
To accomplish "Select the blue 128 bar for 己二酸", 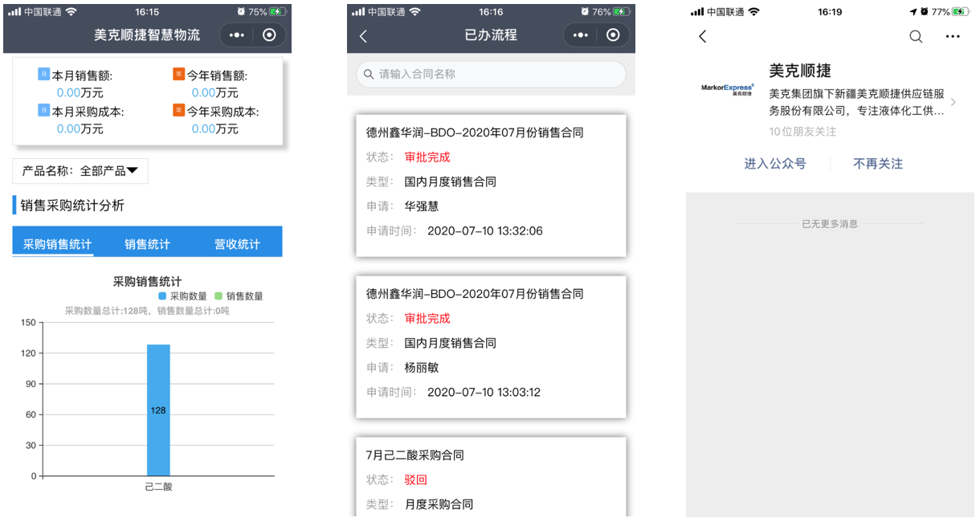I will point(158,410).
